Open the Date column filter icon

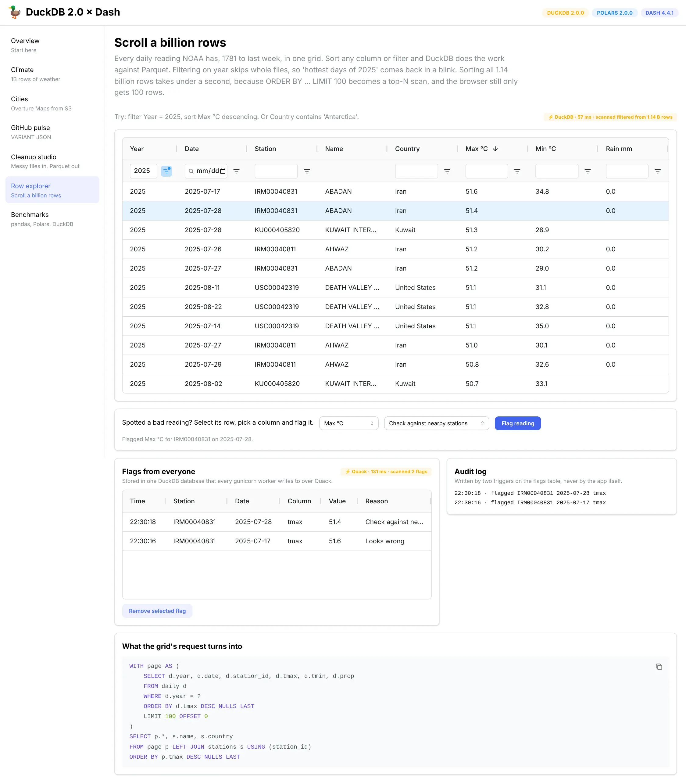(x=237, y=171)
